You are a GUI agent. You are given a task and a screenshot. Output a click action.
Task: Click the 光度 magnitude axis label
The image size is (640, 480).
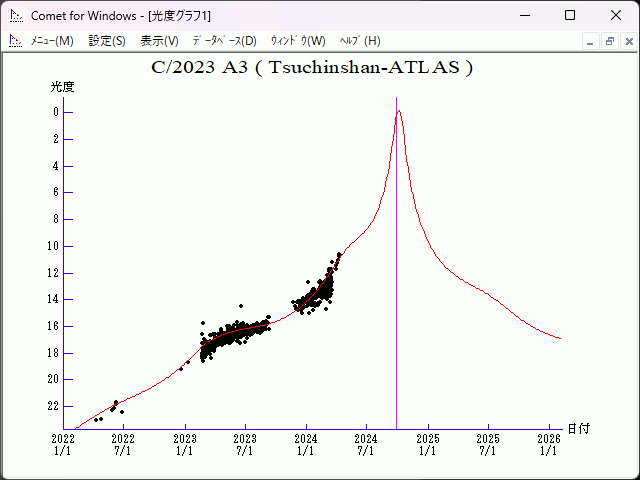pyautogui.click(x=63, y=87)
